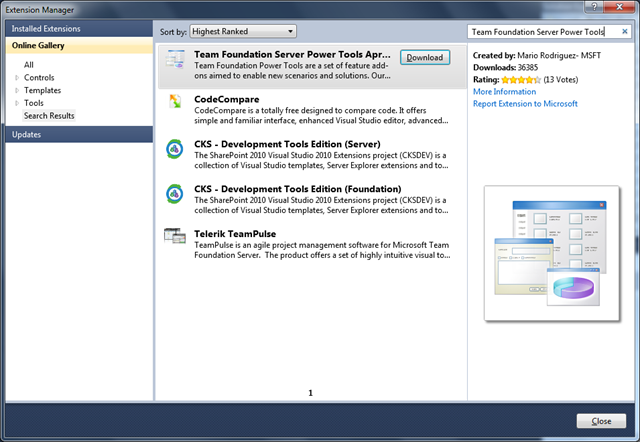Screen dimensions: 640x442
Task: Click the CodeCompare extension icon
Action: [x=175, y=103]
